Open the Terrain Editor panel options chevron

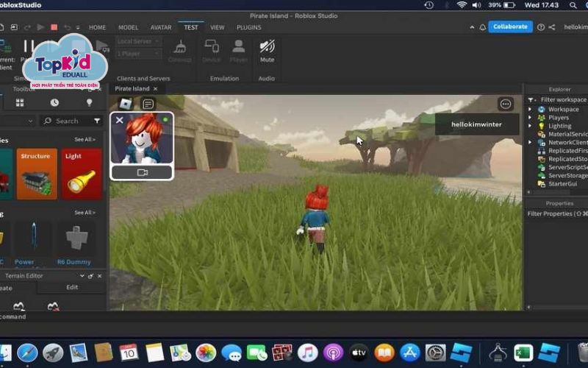tap(82, 276)
